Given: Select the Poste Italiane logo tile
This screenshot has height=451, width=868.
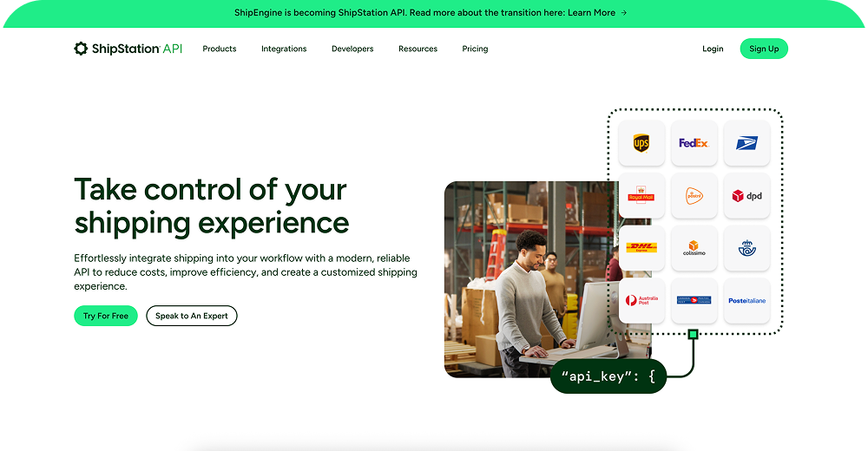Looking at the screenshot, I should (746, 301).
